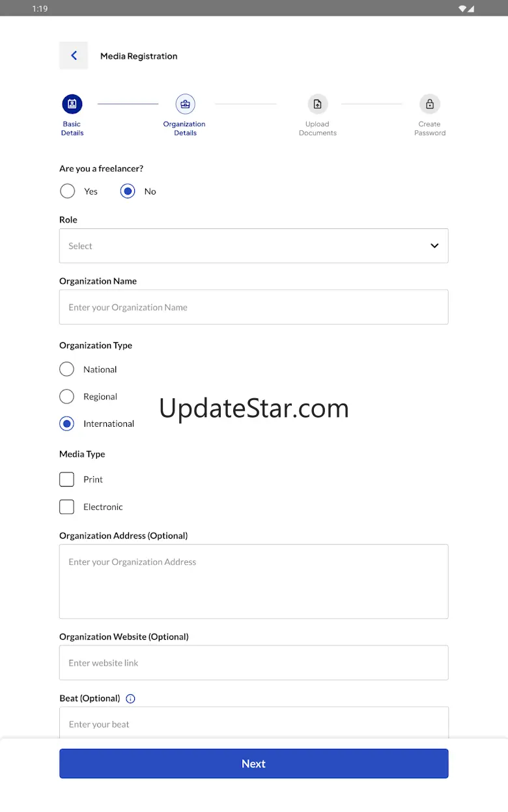Open the Beat info tooltip icon
The height and width of the screenshot is (812, 508).
(x=130, y=699)
